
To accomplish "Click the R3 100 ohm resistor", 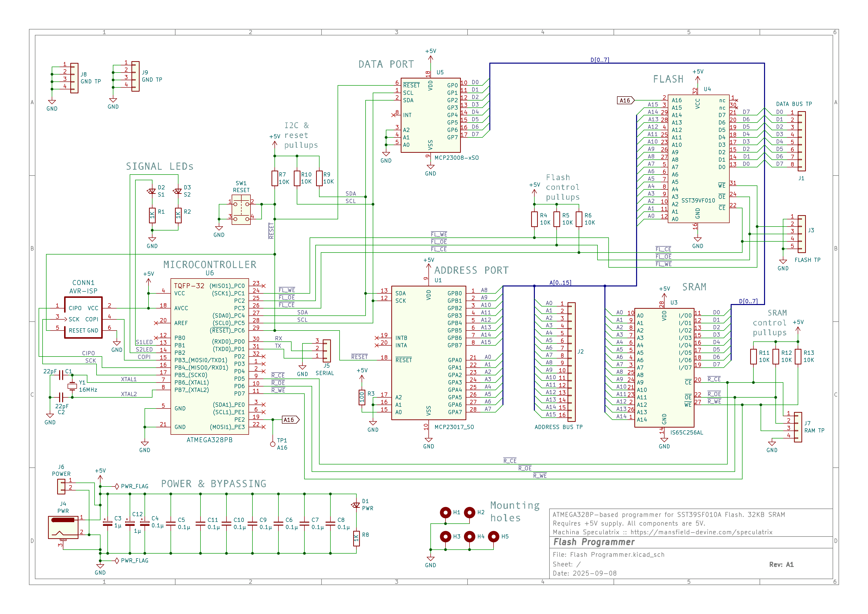I will coord(362,397).
